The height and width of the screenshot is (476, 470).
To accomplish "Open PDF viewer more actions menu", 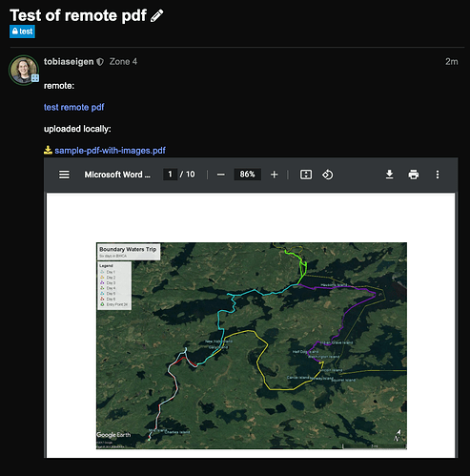I will [x=438, y=175].
